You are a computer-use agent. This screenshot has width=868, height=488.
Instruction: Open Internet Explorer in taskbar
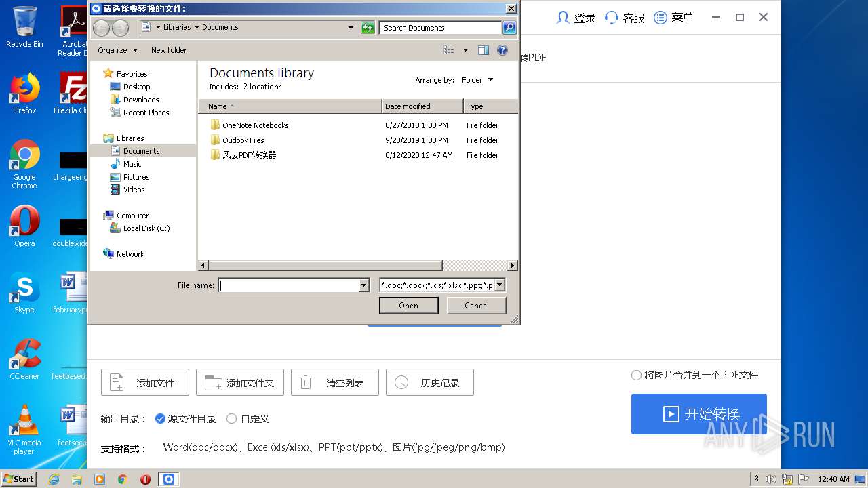[x=54, y=479]
